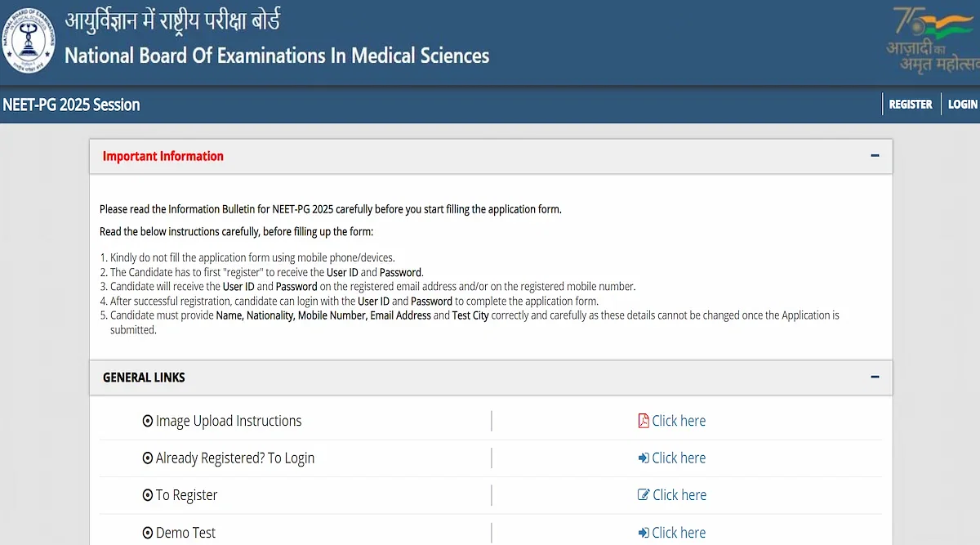The width and height of the screenshot is (980, 545).
Task: Click the bullet icon before To Register
Action: click(x=148, y=495)
